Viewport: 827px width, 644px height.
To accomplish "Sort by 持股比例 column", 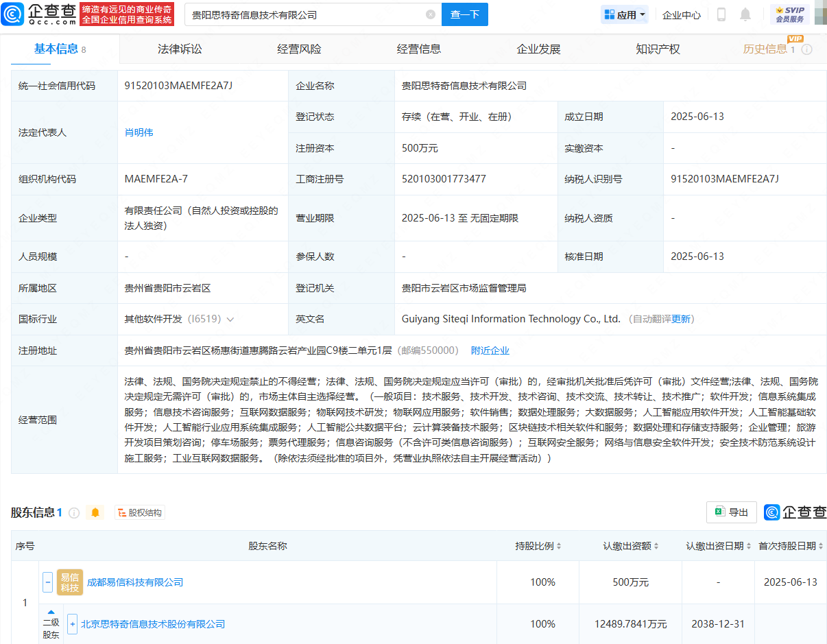I will 559,547.
